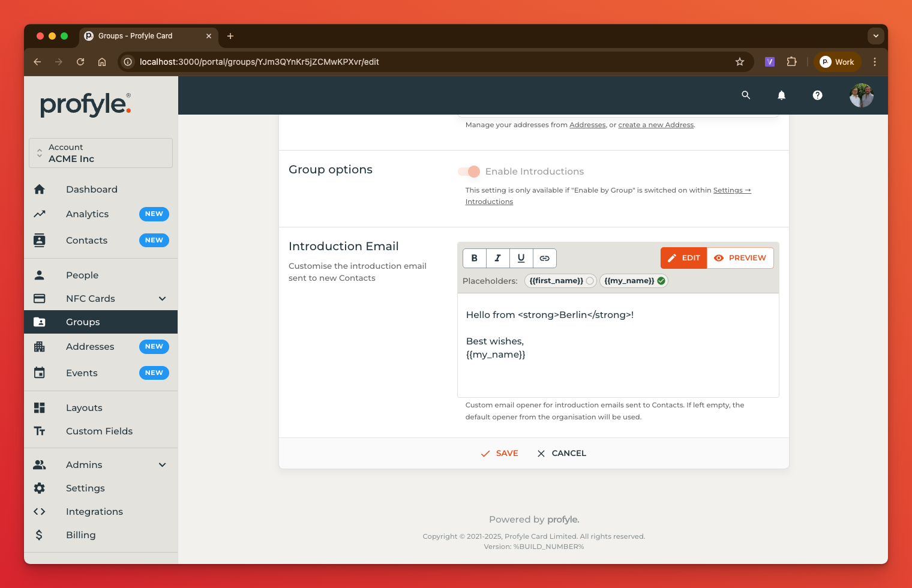
Task: Click the Bold formatting icon
Action: [474, 258]
